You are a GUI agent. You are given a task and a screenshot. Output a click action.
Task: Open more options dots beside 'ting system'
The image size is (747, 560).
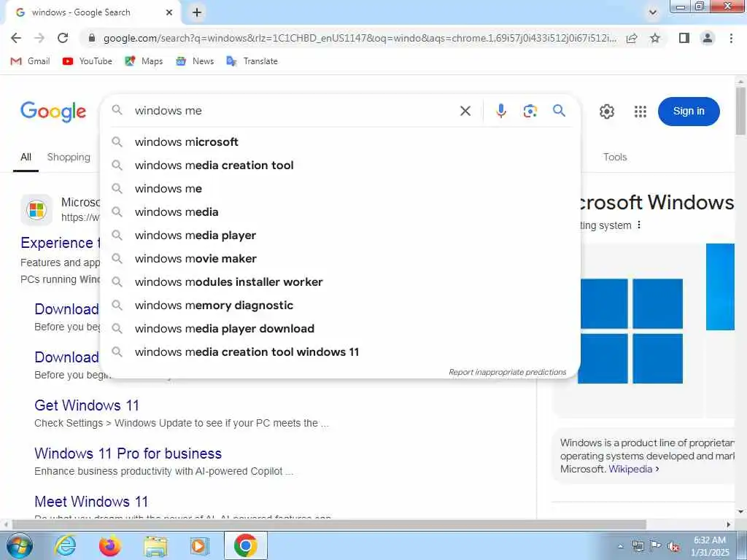click(x=639, y=225)
